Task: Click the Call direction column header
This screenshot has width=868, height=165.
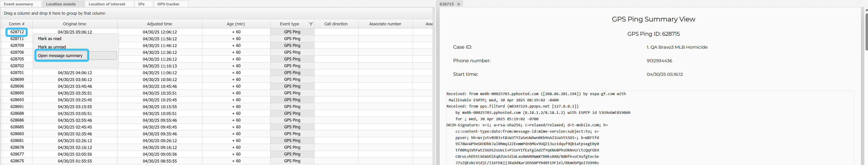Action: click(336, 24)
